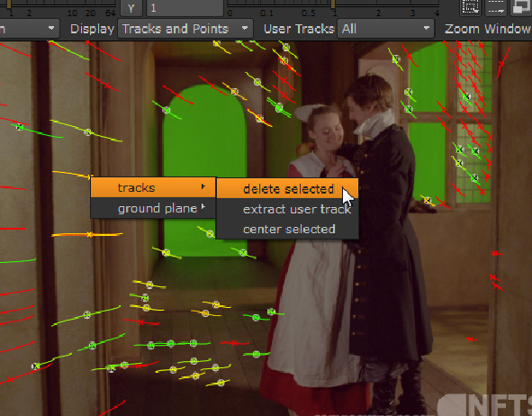Select the red track marker on right wall
Viewport: 532px width, 416px height.
pyautogui.click(x=496, y=253)
